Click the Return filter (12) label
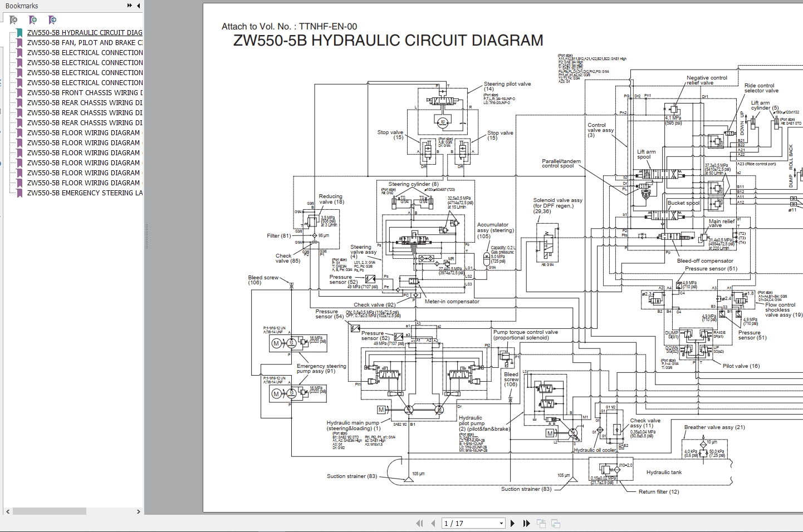The image size is (803, 532). tap(659, 492)
